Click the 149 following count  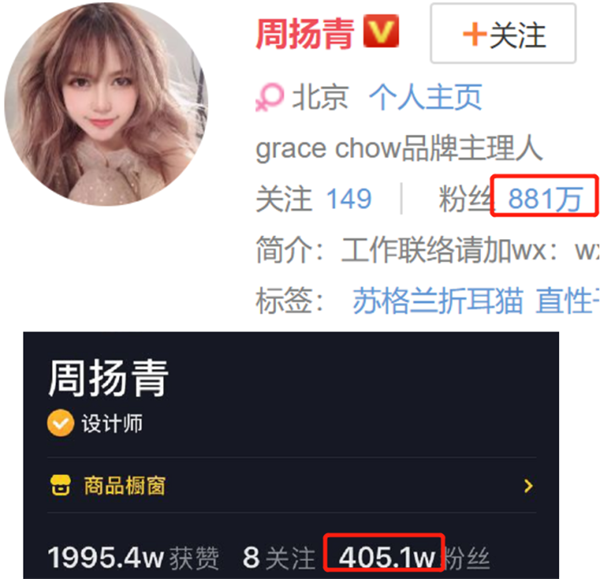point(349,199)
